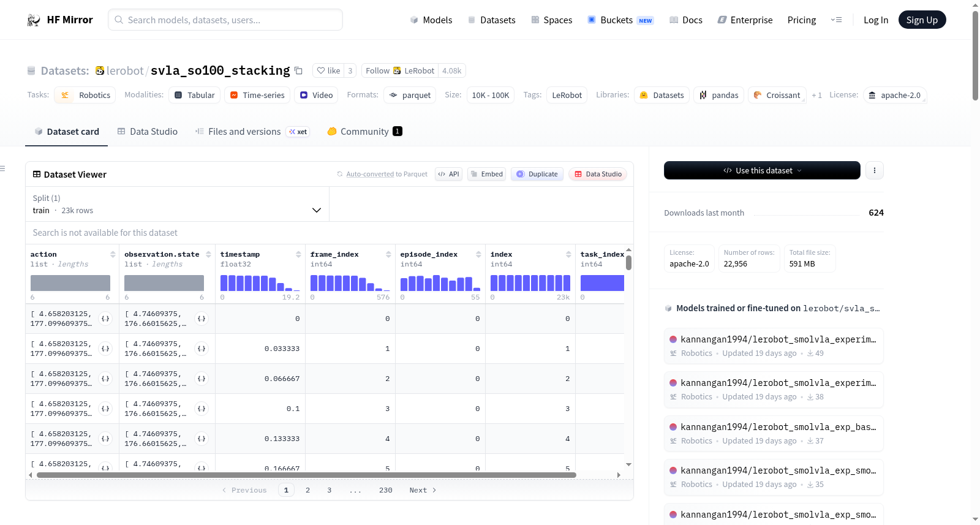Expand the action cell in the 0.133333 row
The width and height of the screenshot is (980, 525).
point(105,439)
